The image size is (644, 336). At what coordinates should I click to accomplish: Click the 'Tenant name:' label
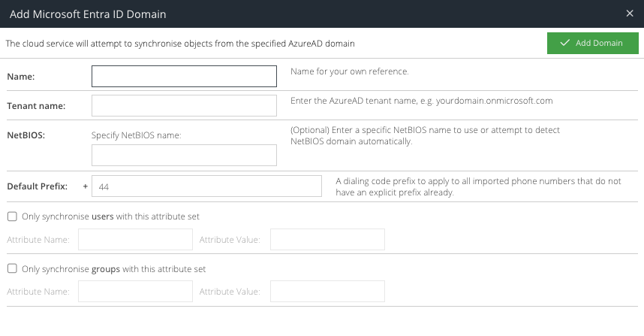[x=36, y=106]
